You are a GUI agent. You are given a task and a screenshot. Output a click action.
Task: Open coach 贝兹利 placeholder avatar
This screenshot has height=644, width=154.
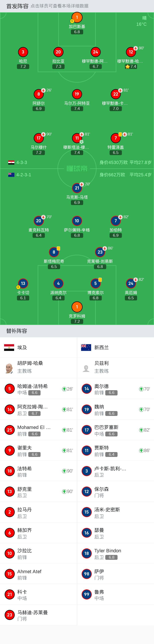tap(86, 368)
